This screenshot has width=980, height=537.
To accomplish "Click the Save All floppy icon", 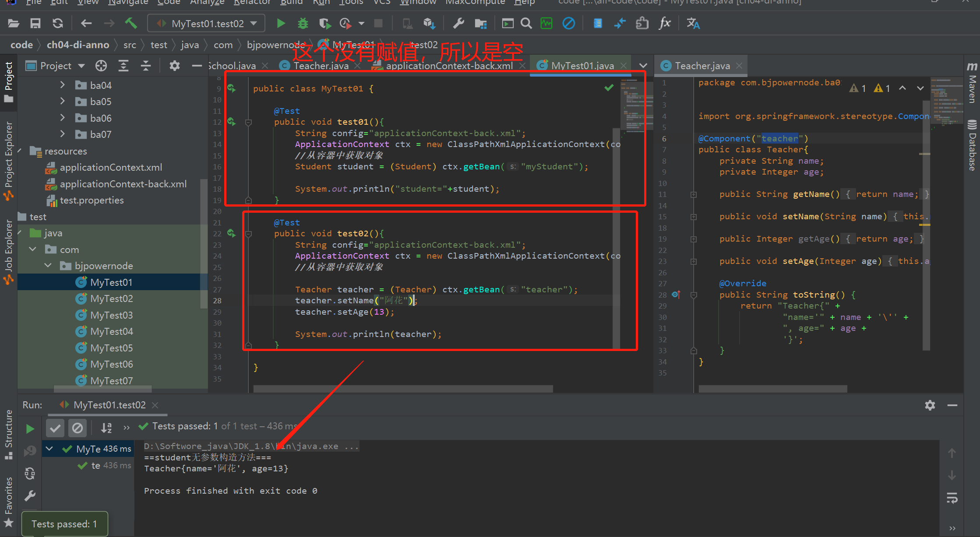I will pyautogui.click(x=35, y=23).
